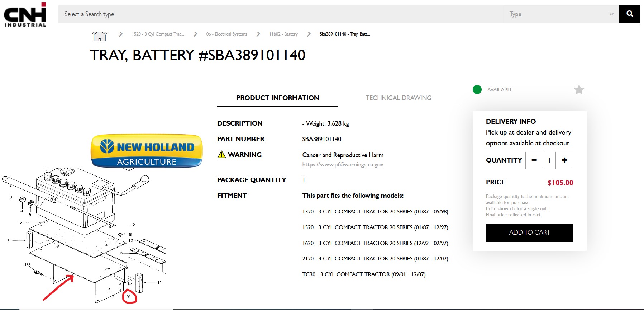Select the 2120 - 4 Cyl Compact Tractor fitment
This screenshot has width=644, height=310.
[375, 259]
